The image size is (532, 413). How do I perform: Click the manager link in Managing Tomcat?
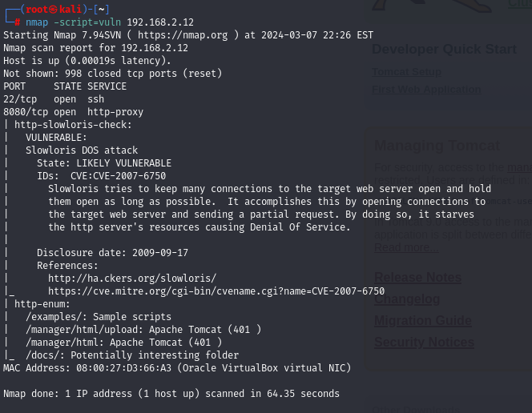[x=520, y=168]
